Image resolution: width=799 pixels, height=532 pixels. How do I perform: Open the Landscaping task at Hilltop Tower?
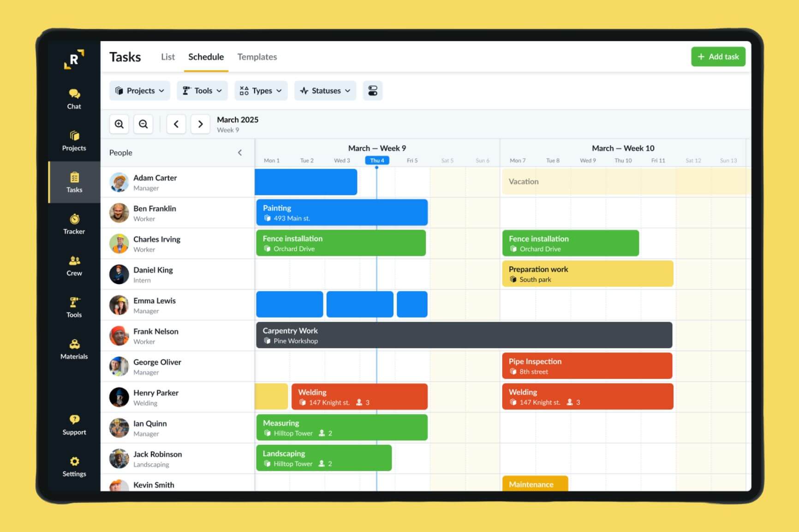pos(324,458)
